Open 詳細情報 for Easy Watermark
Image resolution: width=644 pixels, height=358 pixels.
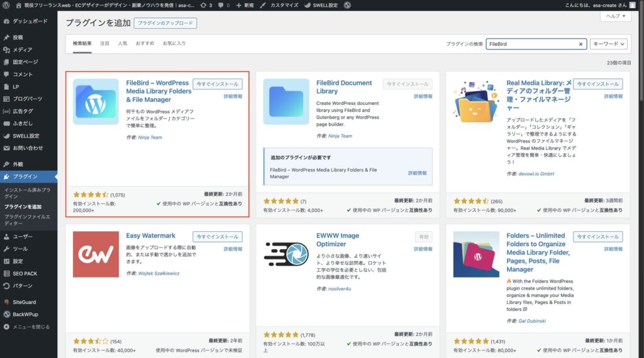[233, 249]
